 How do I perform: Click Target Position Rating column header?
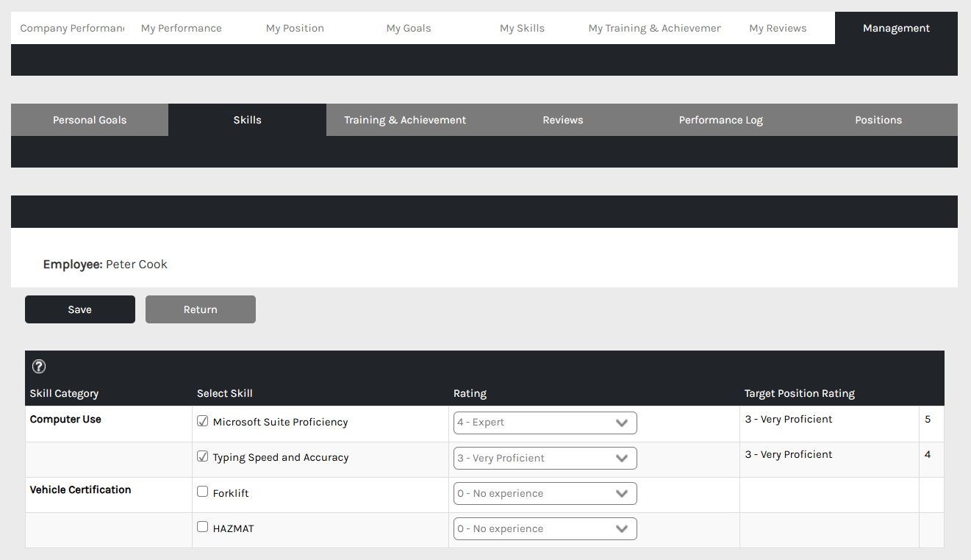800,393
